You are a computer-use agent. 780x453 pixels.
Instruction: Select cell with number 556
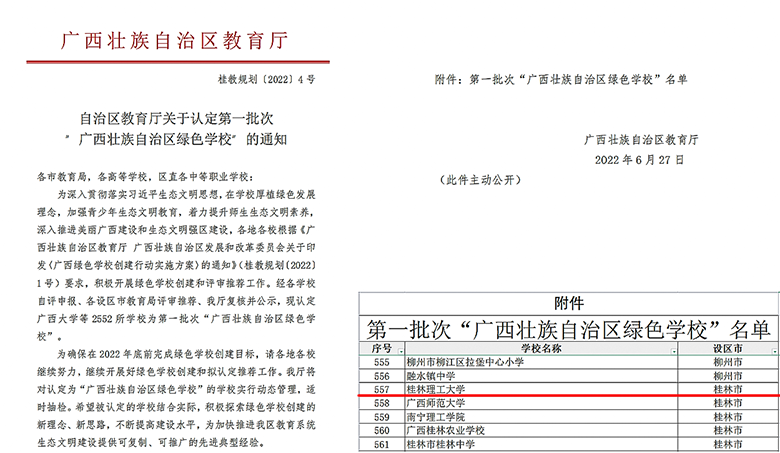(382, 376)
